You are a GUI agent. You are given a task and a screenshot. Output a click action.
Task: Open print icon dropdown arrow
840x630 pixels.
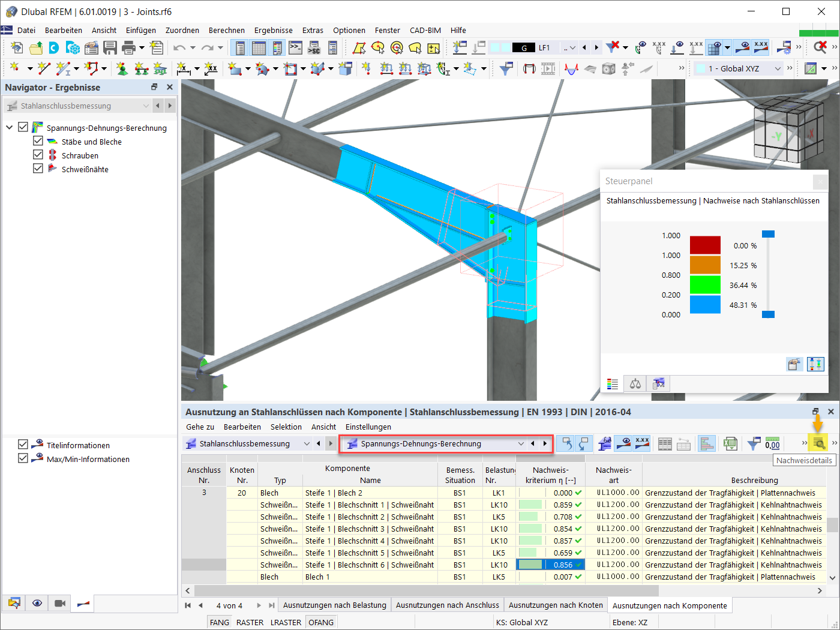click(142, 48)
